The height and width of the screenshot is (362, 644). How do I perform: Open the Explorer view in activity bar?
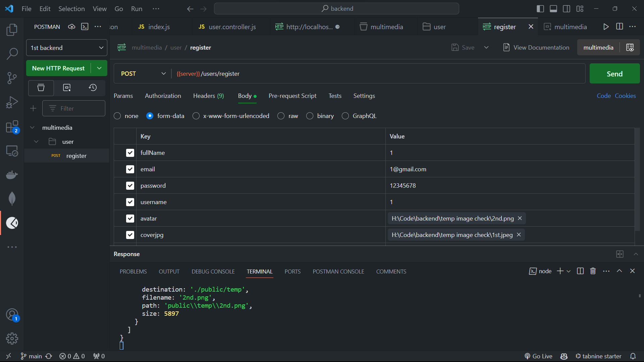point(12,30)
